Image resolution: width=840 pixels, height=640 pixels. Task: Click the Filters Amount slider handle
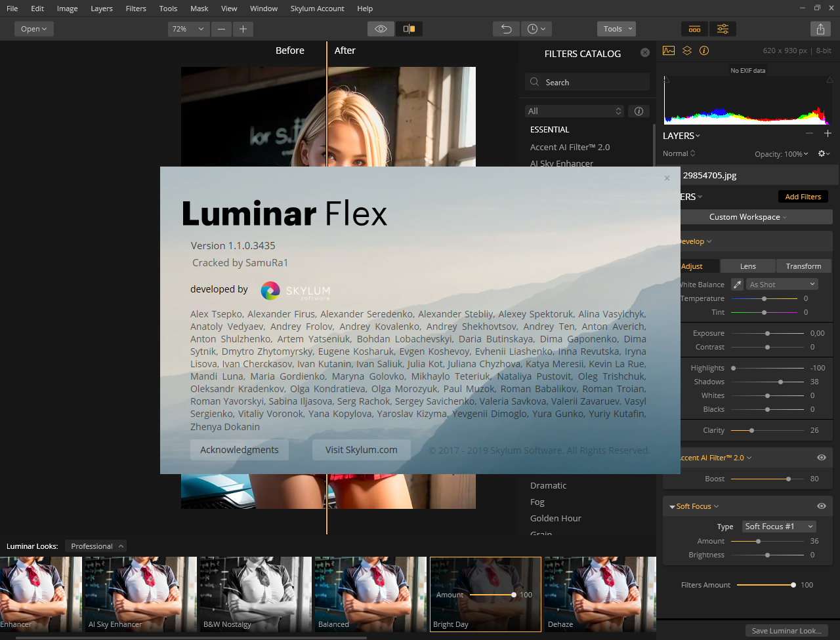(x=793, y=585)
